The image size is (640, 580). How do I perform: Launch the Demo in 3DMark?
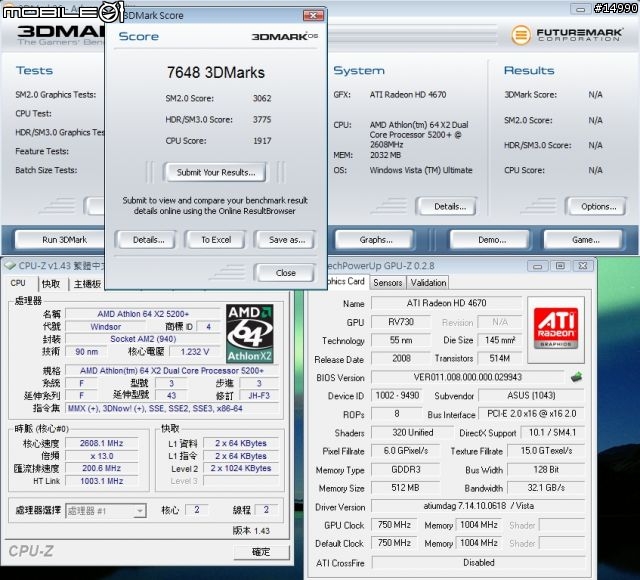(x=491, y=240)
